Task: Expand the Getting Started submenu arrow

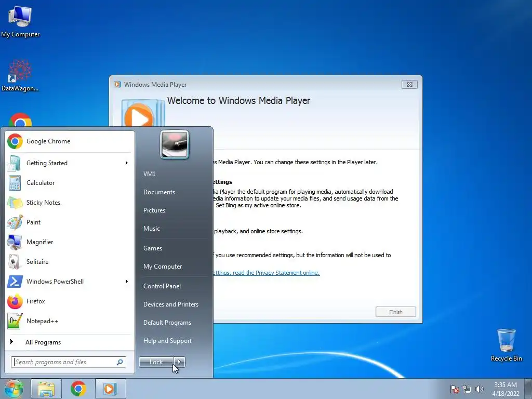Action: pyautogui.click(x=127, y=163)
